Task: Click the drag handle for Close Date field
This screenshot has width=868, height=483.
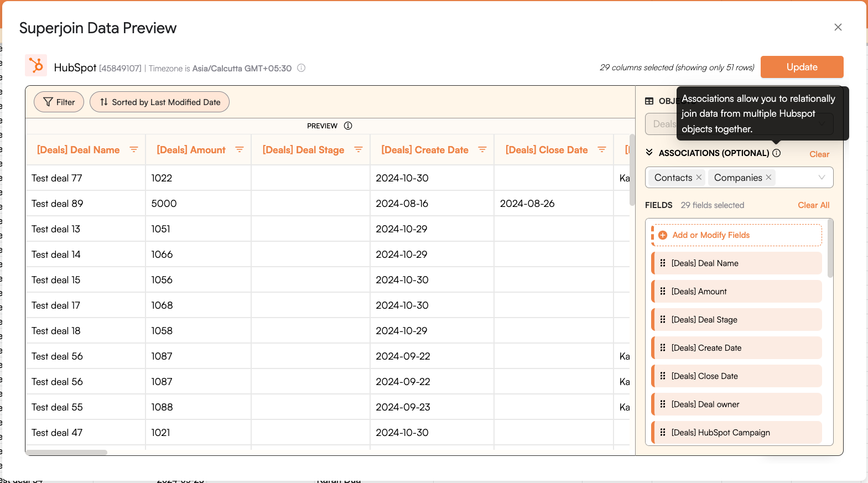Action: pyautogui.click(x=663, y=376)
